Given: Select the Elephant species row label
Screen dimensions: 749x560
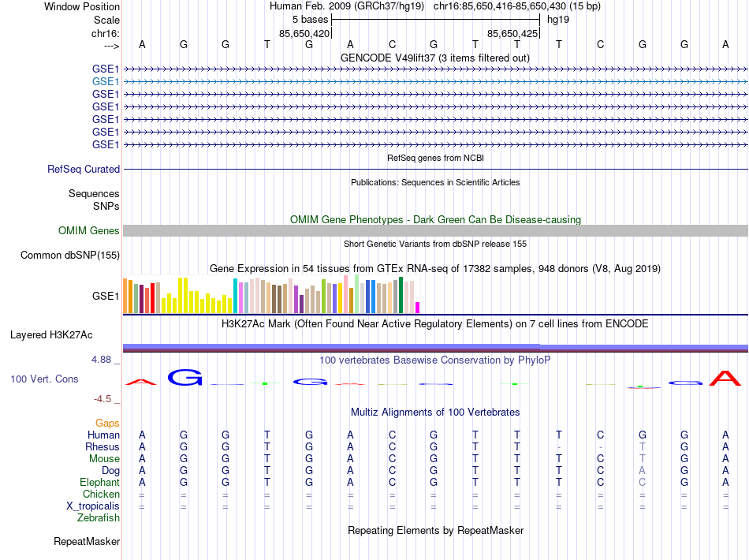Looking at the screenshot, I should click(99, 482).
